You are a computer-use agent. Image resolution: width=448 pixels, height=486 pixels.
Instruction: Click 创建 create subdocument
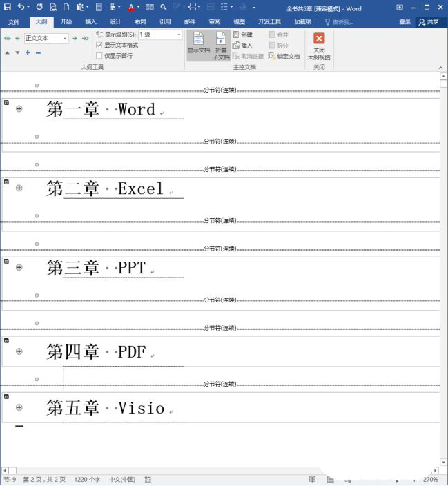click(243, 35)
